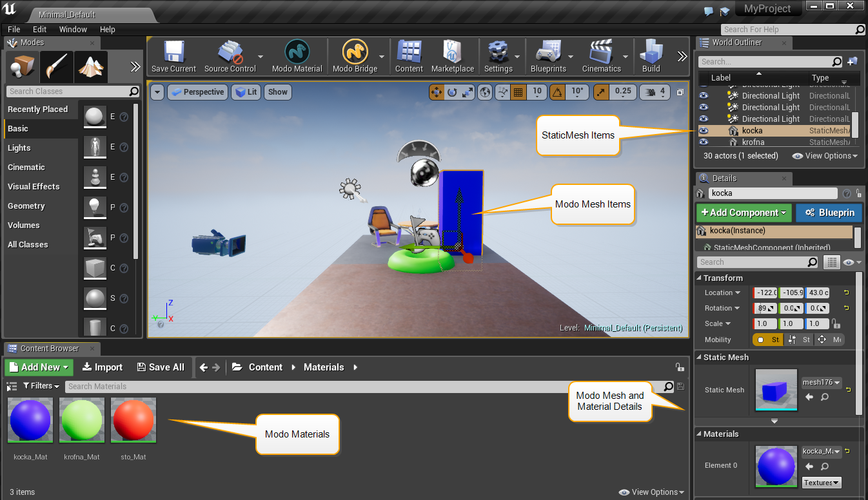The width and height of the screenshot is (868, 500).
Task: Click the Modo Material toolbar icon
Action: tap(297, 56)
